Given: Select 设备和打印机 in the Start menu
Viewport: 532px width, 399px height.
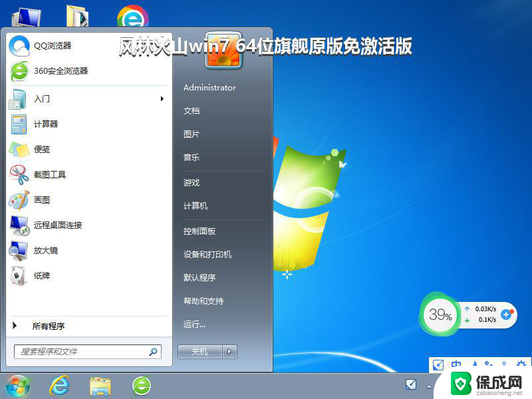Looking at the screenshot, I should [x=207, y=255].
